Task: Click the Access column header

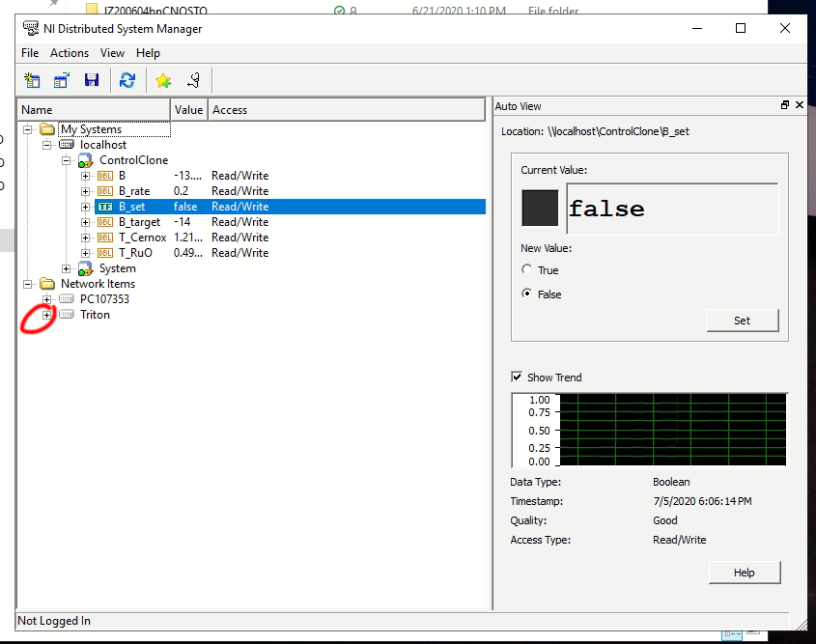Action: (x=347, y=110)
